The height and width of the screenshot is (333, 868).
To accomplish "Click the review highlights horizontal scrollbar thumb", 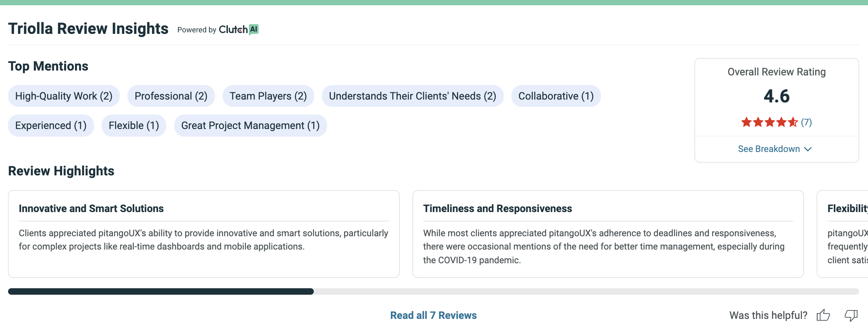I will click(161, 291).
